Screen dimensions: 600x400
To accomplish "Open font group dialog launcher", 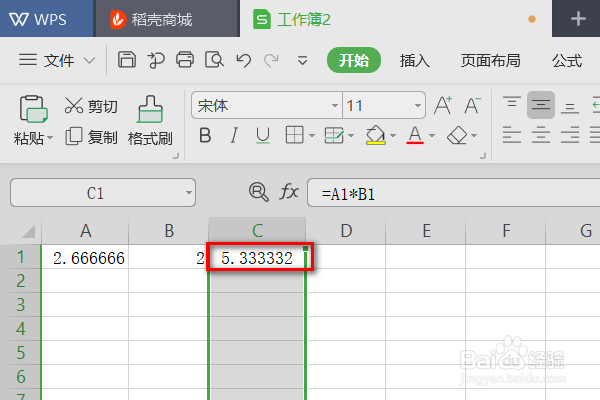I will [483, 156].
